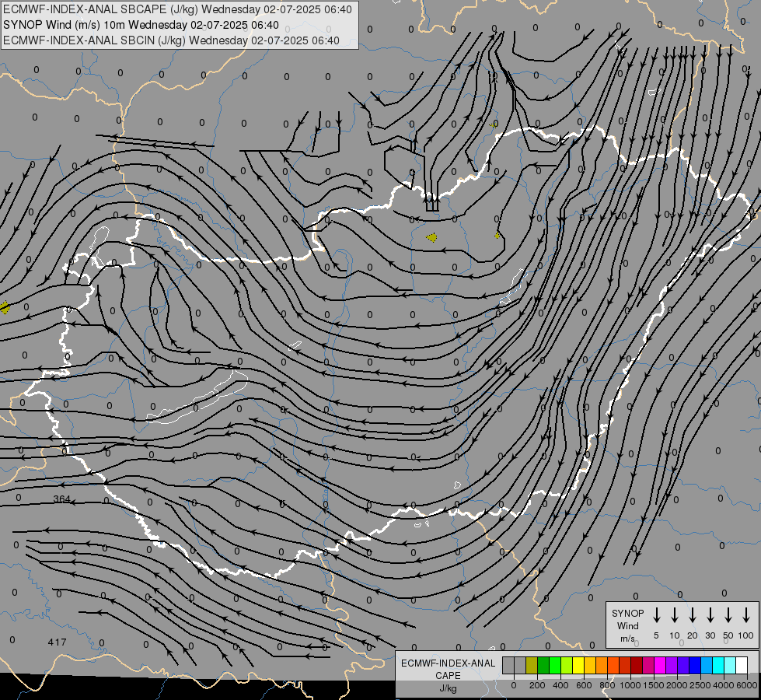This screenshot has width=761, height=700.
Task: Click the ECMWF-INDEX-ANAL CAPE legend label
Action: (x=448, y=670)
